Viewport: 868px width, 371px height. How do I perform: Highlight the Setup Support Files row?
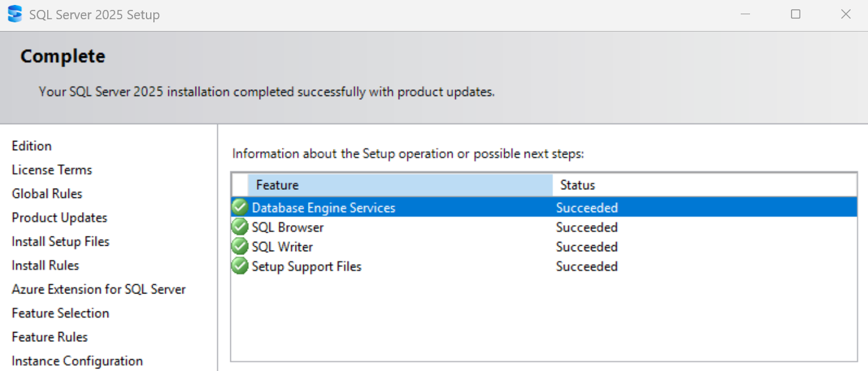tap(306, 267)
